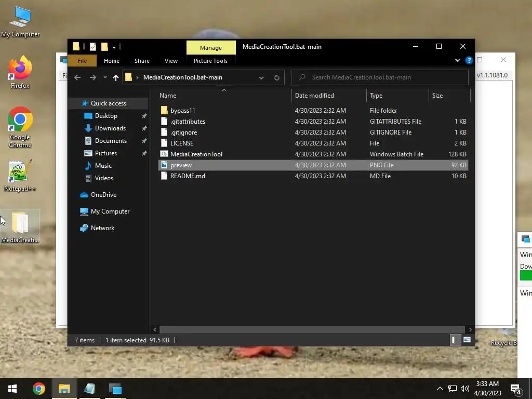
Task: Click 'Windows Batch File' type cell
Action: coord(396,154)
